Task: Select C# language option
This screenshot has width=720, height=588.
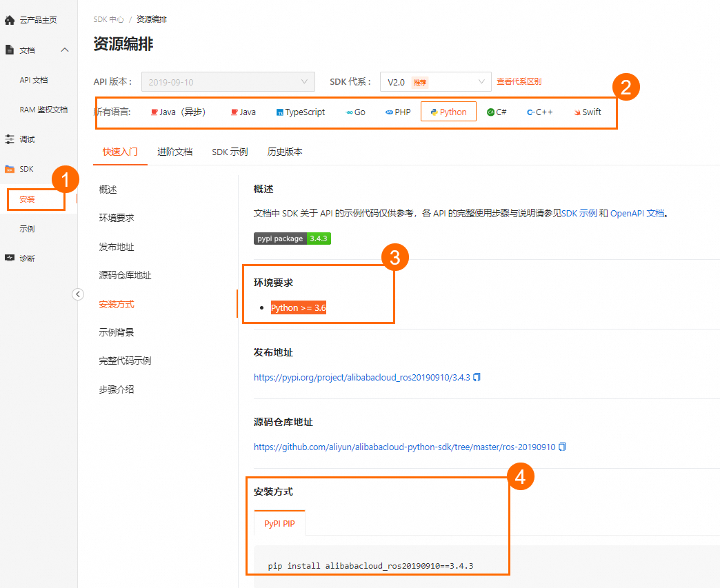Action: click(x=497, y=112)
